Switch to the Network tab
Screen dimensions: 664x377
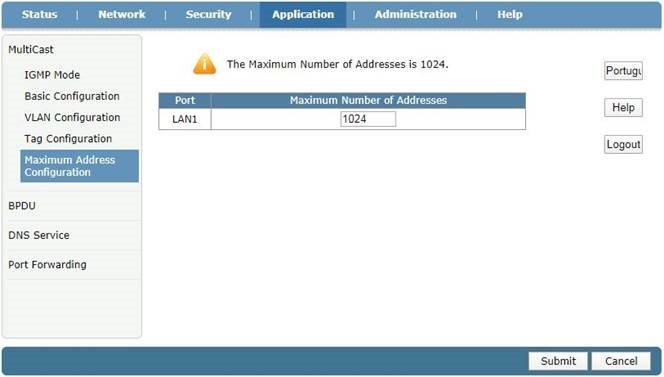[x=122, y=14]
